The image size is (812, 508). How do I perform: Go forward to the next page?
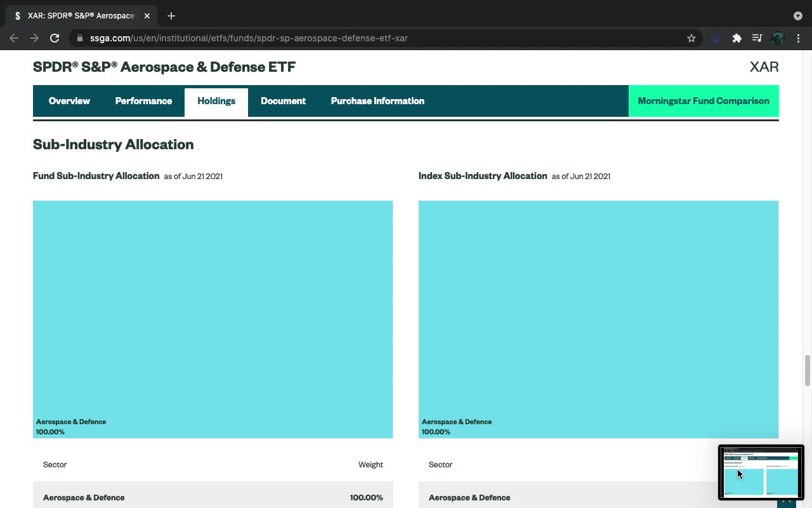click(34, 38)
